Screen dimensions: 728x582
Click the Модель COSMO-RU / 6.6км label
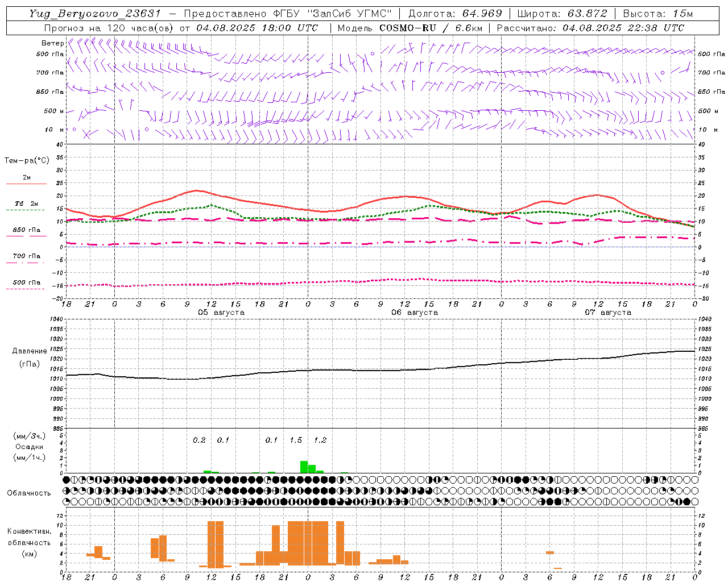pos(410,28)
